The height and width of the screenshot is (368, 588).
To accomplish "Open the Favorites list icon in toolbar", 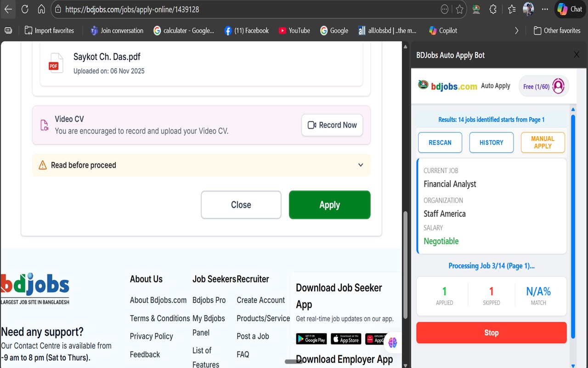I will [512, 9].
